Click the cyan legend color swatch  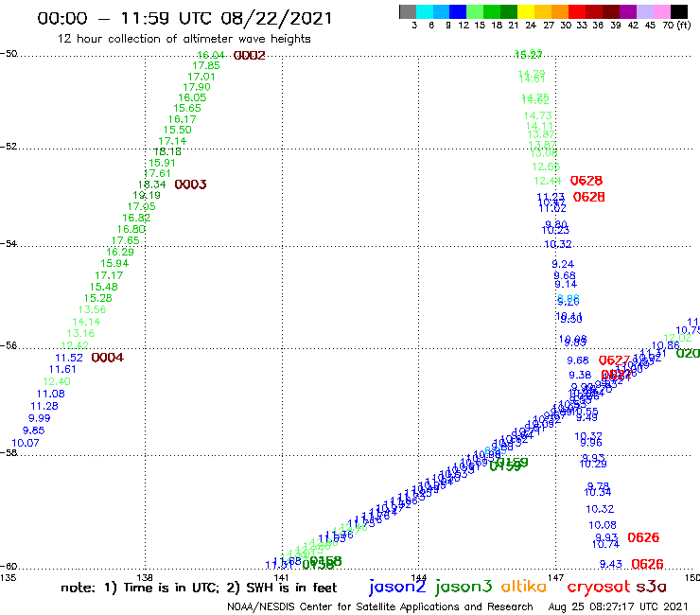[x=425, y=11]
